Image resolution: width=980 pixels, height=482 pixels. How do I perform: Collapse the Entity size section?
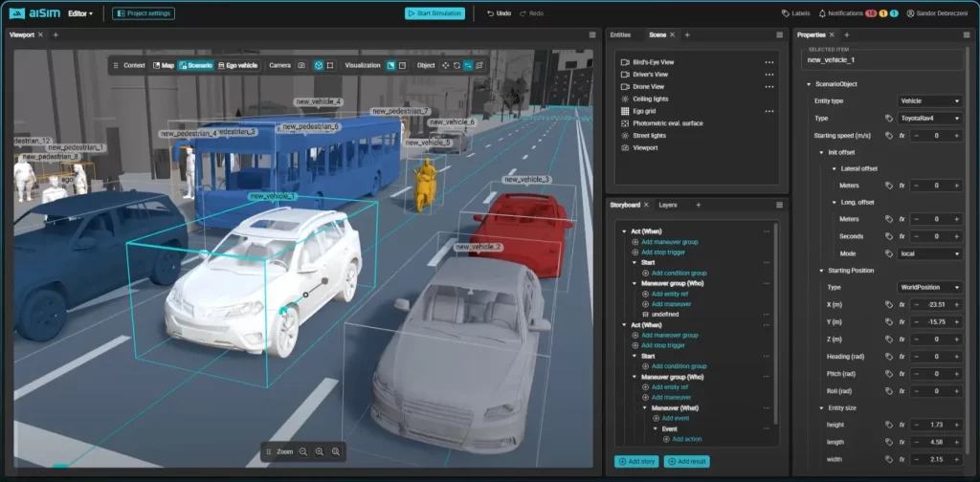pyautogui.click(x=822, y=407)
